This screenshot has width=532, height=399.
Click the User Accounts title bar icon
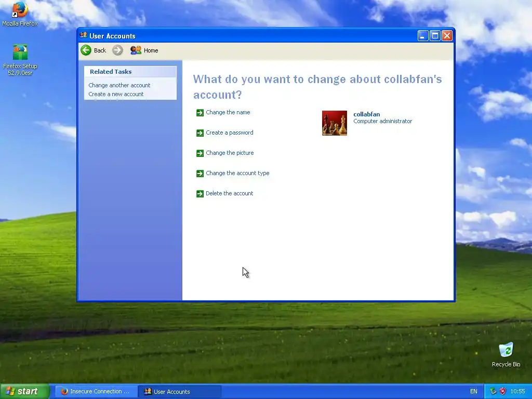point(83,35)
